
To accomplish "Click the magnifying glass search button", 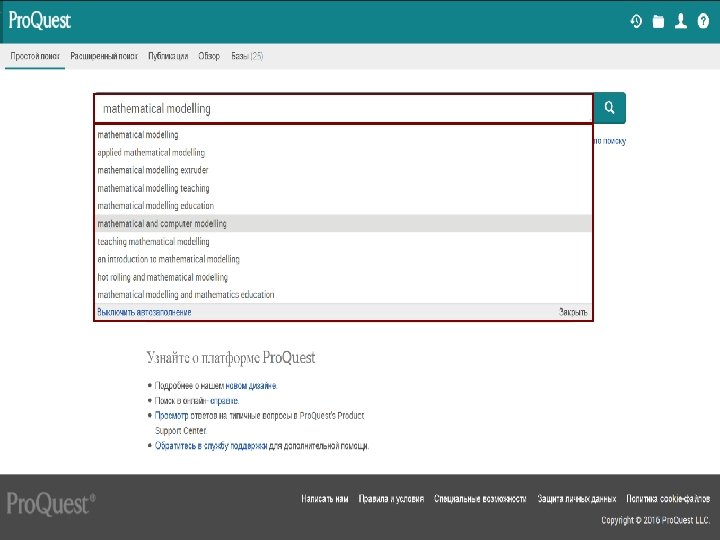I will point(609,108).
